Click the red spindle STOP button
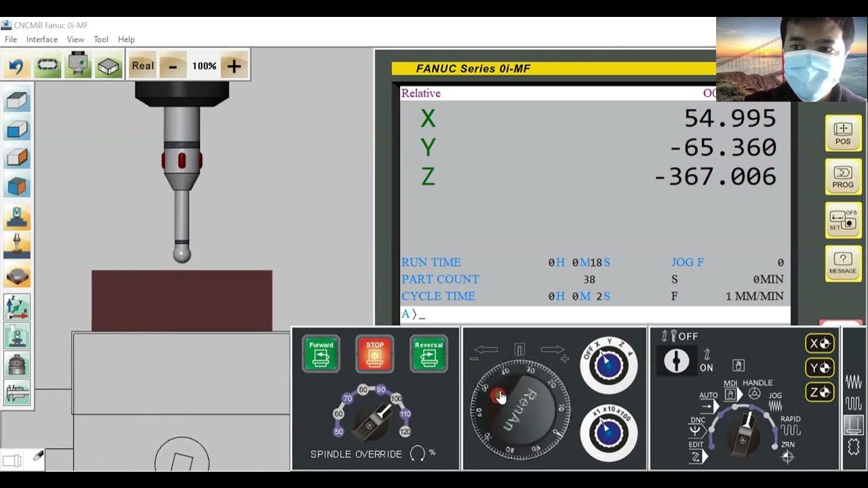Screen dimensions: 868x488 375,354
